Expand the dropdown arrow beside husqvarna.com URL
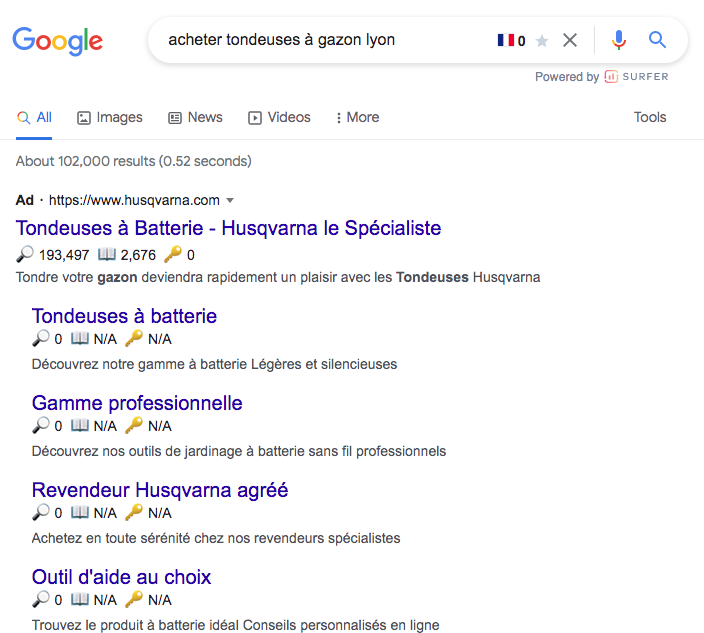The height and width of the screenshot is (633, 704). pyautogui.click(x=230, y=200)
